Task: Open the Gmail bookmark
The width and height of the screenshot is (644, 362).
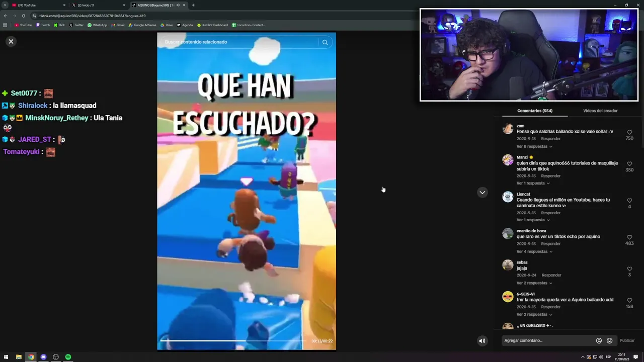Action: pos(118,25)
